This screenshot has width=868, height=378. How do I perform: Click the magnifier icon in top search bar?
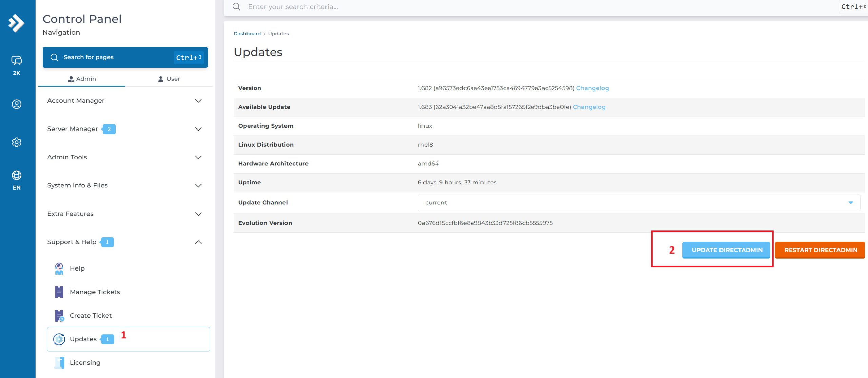236,7
